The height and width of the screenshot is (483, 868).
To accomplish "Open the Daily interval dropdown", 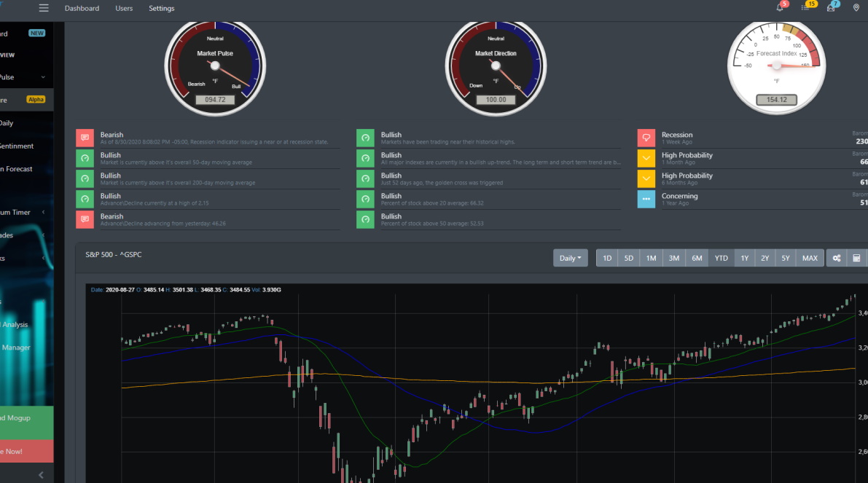I will pos(570,258).
